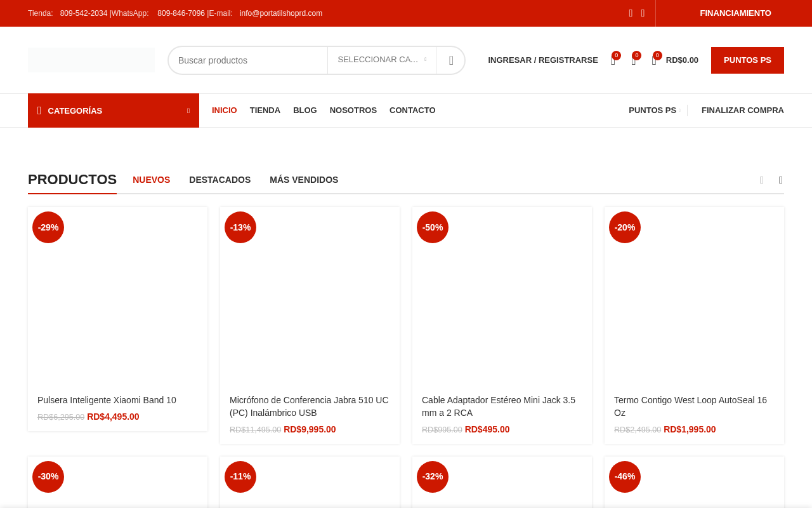
Task: Click the cart total RD$0.00
Action: pyautogui.click(x=682, y=60)
